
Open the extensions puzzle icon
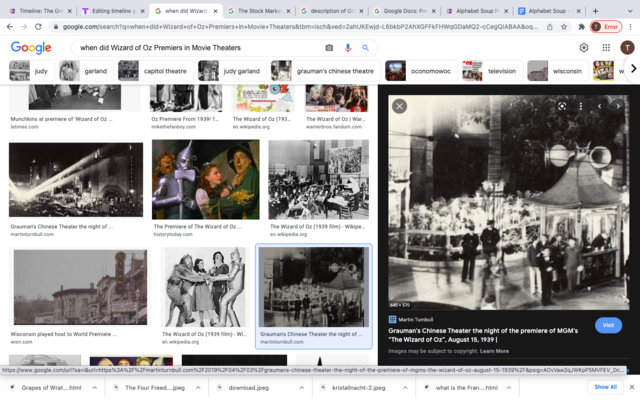(x=581, y=27)
